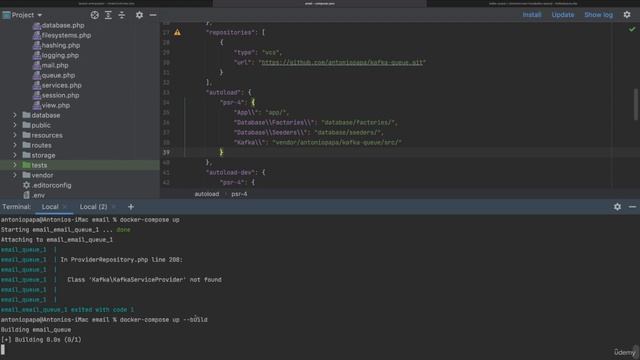Click Update in composer banner
The width and height of the screenshot is (640, 360).
[563, 15]
